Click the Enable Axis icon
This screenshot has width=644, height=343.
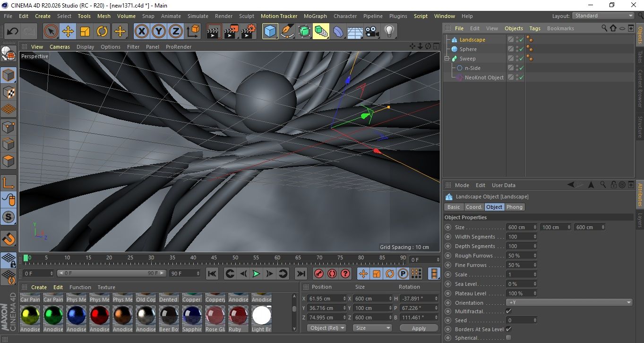(9, 182)
